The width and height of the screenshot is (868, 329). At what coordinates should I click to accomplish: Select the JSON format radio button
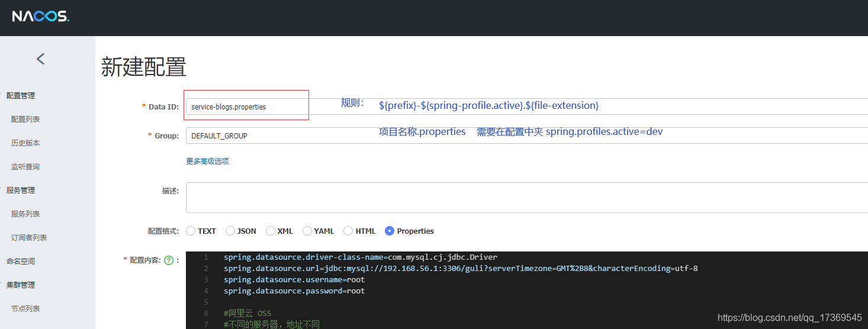coord(230,231)
